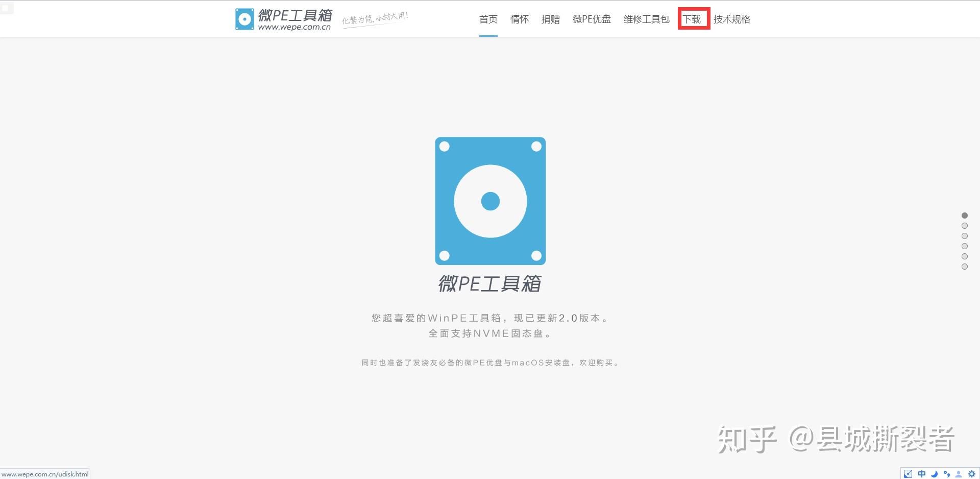Open the 维修工具包 nav item

647,19
